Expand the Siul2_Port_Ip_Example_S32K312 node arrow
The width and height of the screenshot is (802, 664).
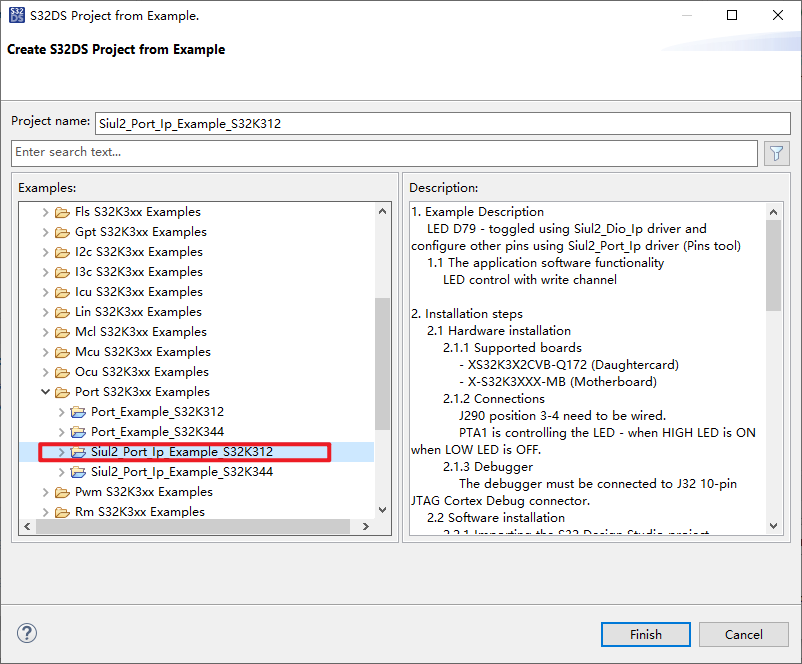(61, 452)
